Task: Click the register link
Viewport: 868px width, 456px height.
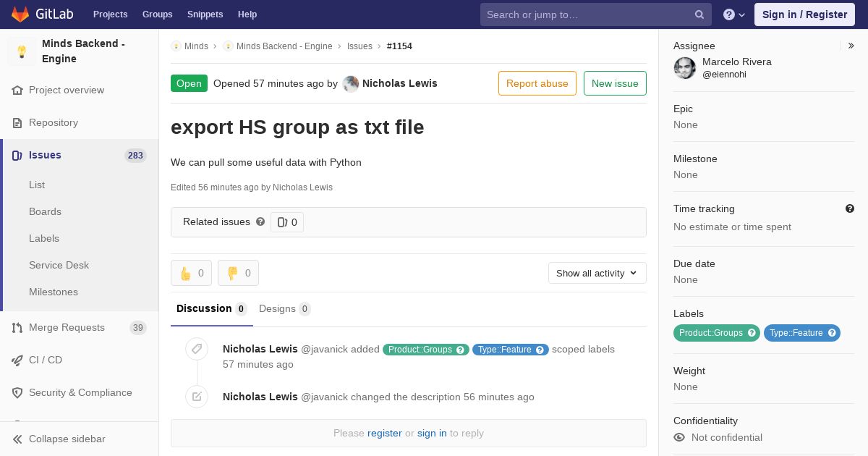Action: (385, 433)
